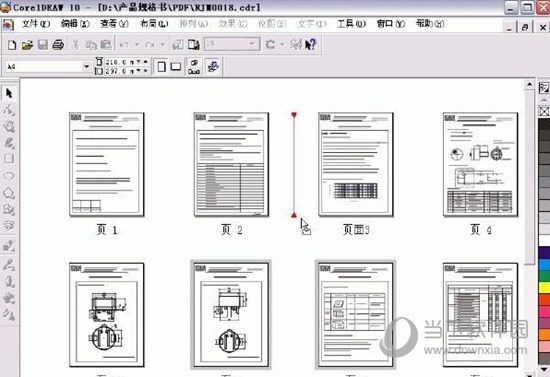Click the Undo arrow icon
Viewport: 550px width, 377px height.
pos(124,45)
